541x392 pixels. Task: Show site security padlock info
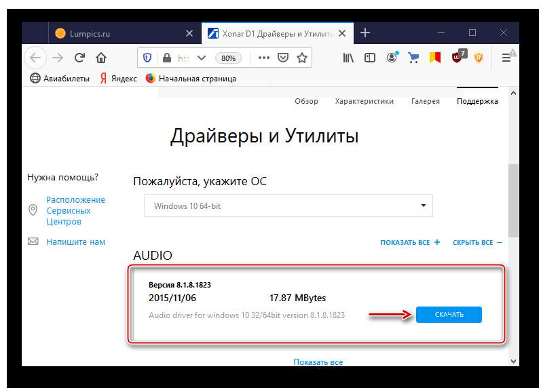[167, 58]
